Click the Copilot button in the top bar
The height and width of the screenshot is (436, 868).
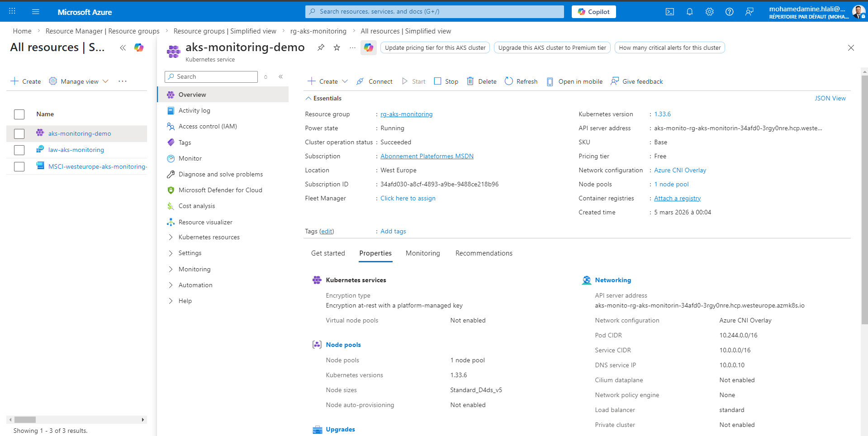click(x=593, y=11)
